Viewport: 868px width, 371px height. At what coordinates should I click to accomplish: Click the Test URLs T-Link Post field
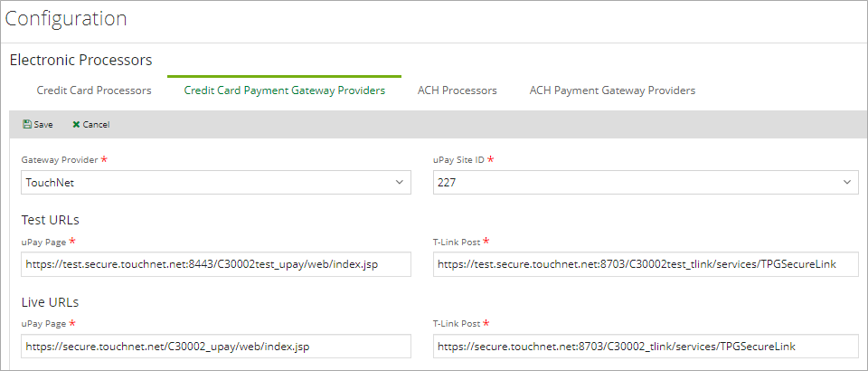pos(646,265)
